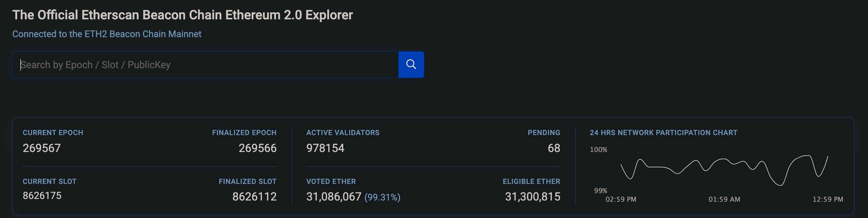Click the Beacon Chain Explorer page heading
The width and height of the screenshot is (868, 218).
pyautogui.click(x=182, y=15)
